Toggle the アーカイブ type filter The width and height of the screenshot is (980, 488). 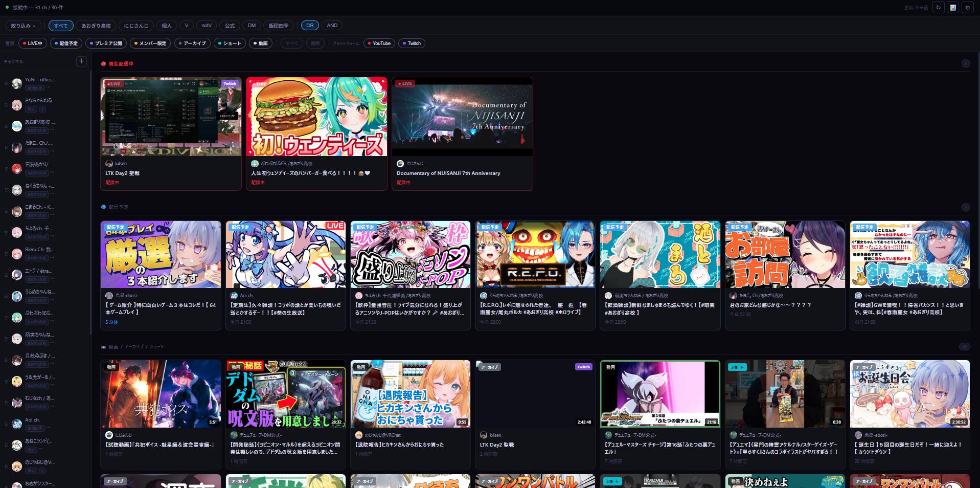pos(192,43)
